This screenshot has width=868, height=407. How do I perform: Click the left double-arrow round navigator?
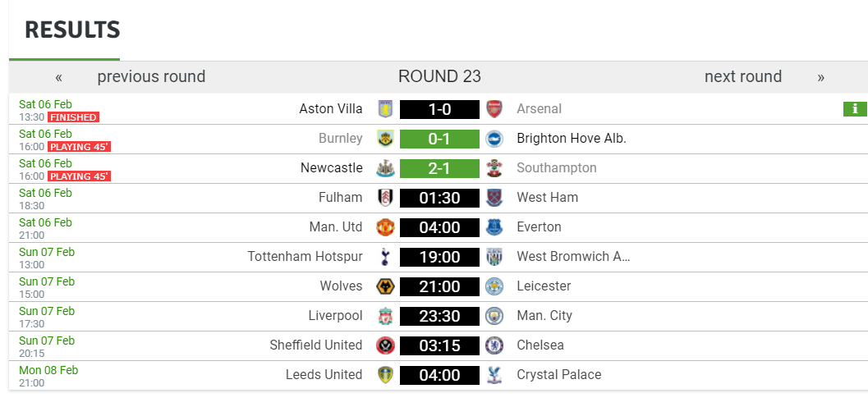tap(59, 78)
